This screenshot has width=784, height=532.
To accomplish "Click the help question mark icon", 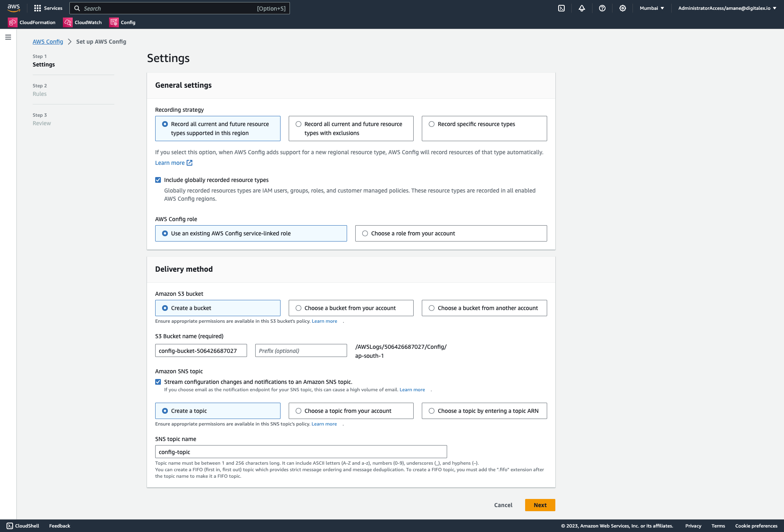I will coord(602,8).
